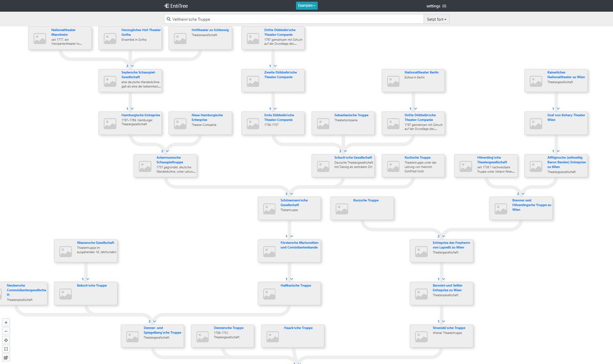Click Kaiserliches Nationaltheater zu Wien image placeholder
Image resolution: width=613 pixels, height=364 pixels.
[x=536, y=81]
